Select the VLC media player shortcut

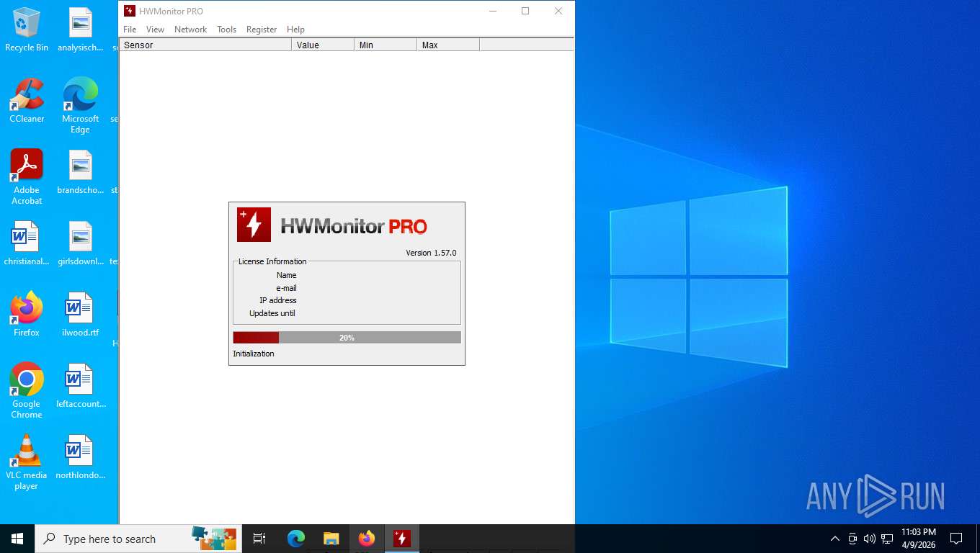[x=27, y=462]
